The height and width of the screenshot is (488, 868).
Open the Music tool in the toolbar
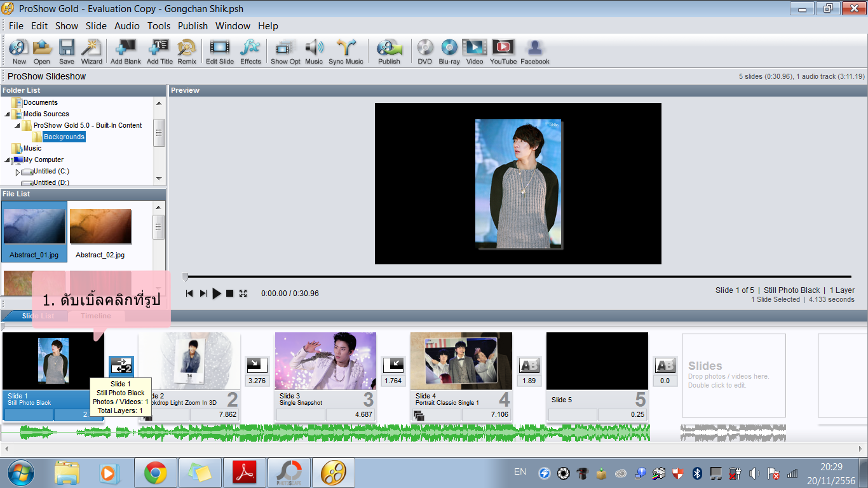pos(314,51)
